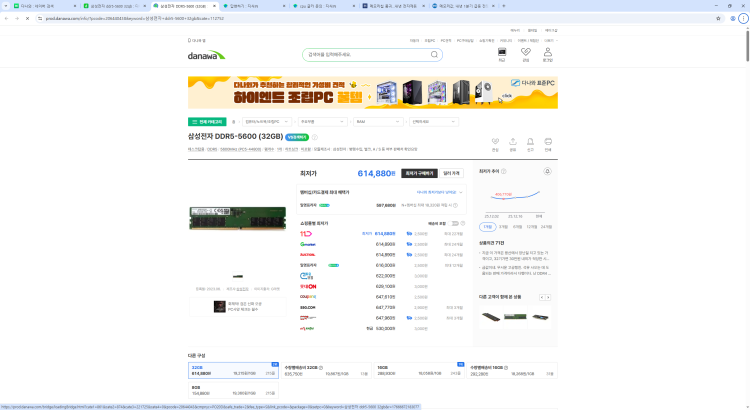
Task: Click the search magnifier icon
Action: click(x=435, y=54)
